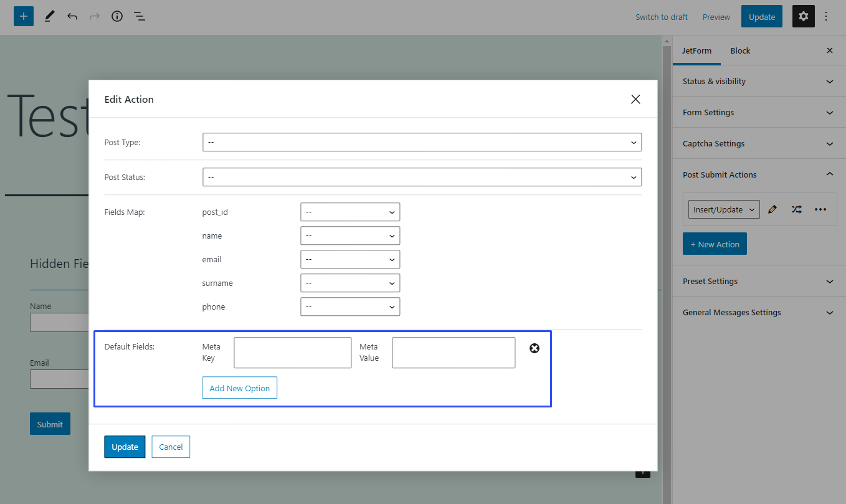Remove the Default Fields row with the X icon
The width and height of the screenshot is (846, 504).
point(535,348)
